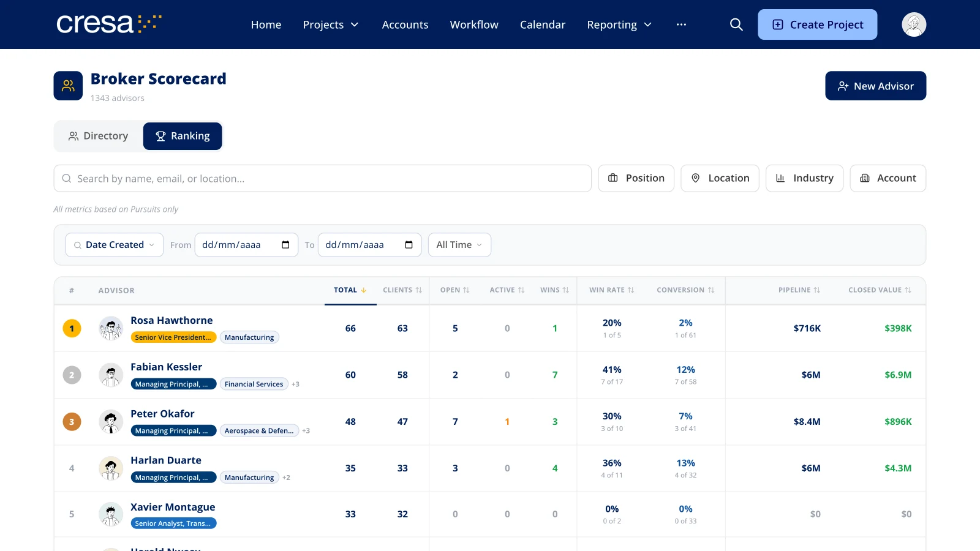Image resolution: width=980 pixels, height=551 pixels.
Task: Sort table by Wins column
Action: [x=555, y=290]
